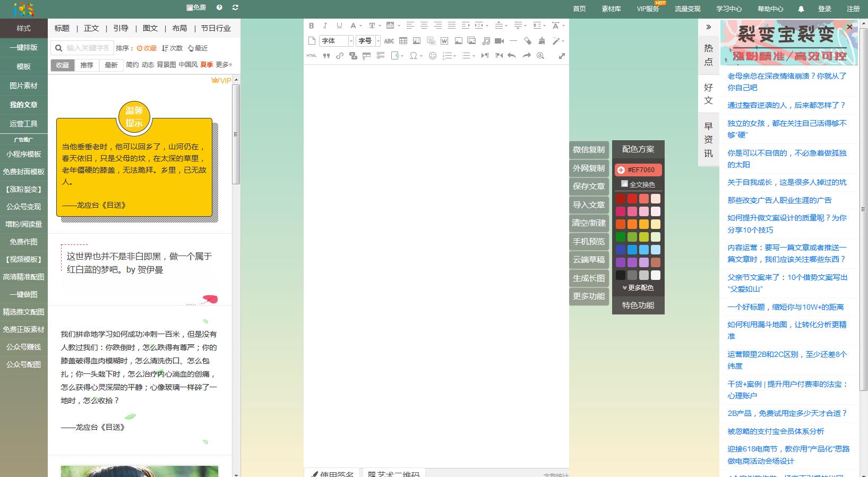Close the 裂变宝 banner ad
Viewport: 868px width, 477px height.
[849, 27]
